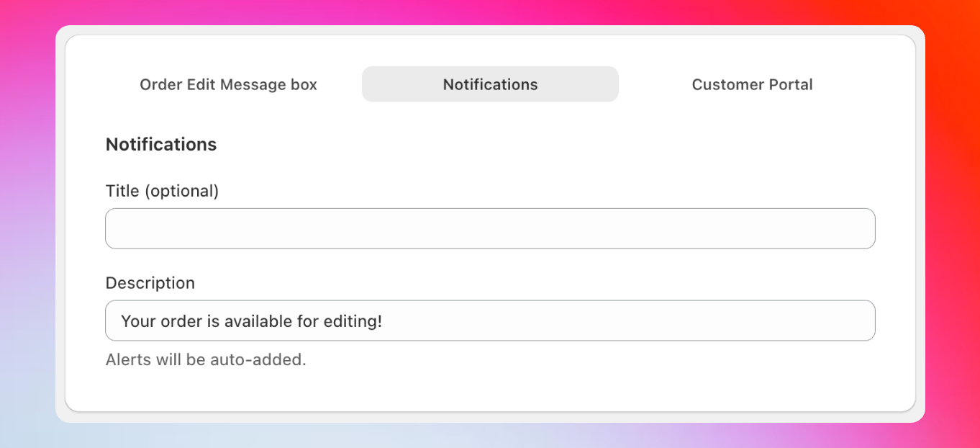This screenshot has height=448, width=980.
Task: Click the Customer Portal tab label text
Action: 752,84
